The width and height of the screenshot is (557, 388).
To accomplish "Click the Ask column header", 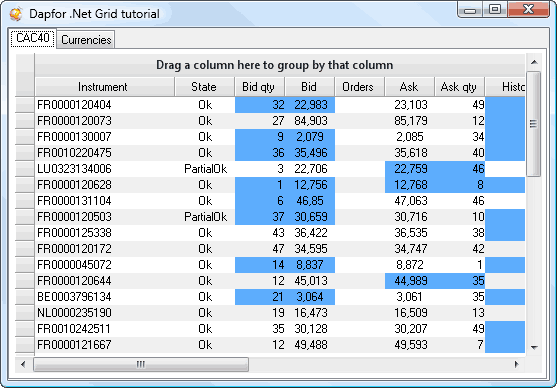I will tap(410, 87).
